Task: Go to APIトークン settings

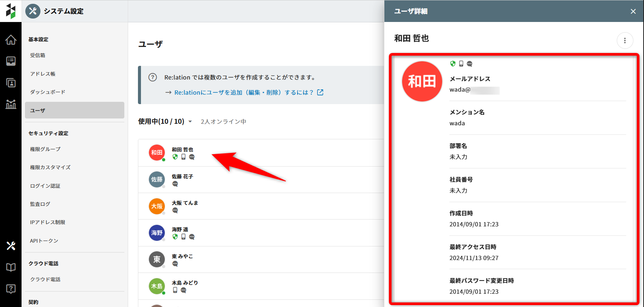Action: point(44,241)
